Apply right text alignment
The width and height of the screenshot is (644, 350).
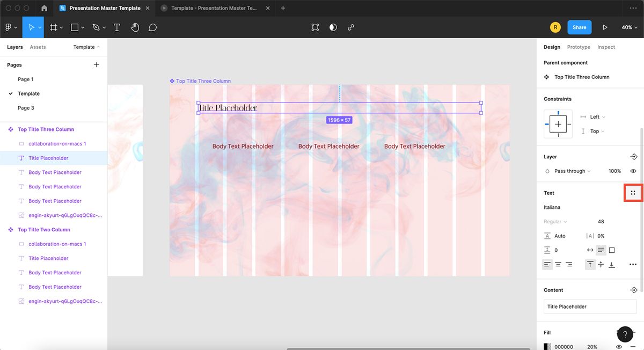tap(569, 264)
